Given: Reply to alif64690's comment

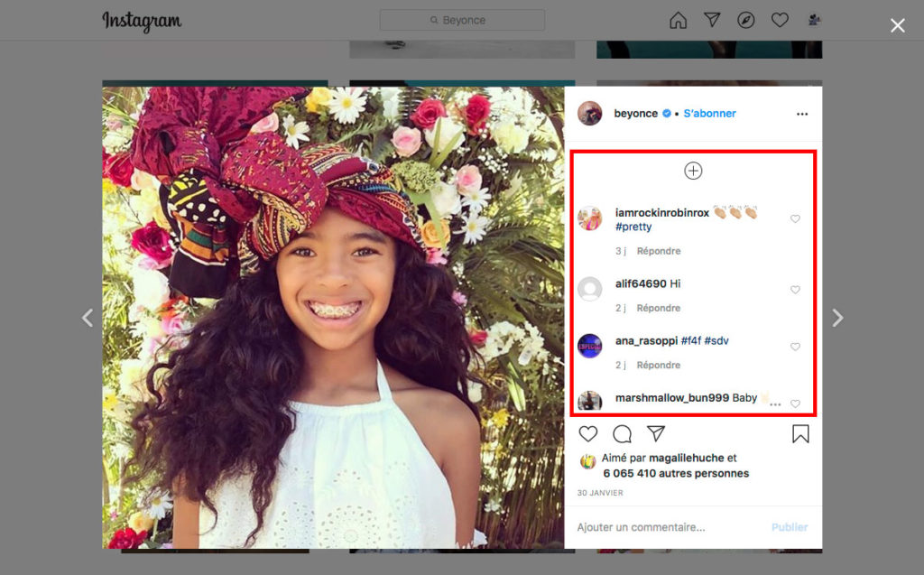Looking at the screenshot, I should [659, 309].
